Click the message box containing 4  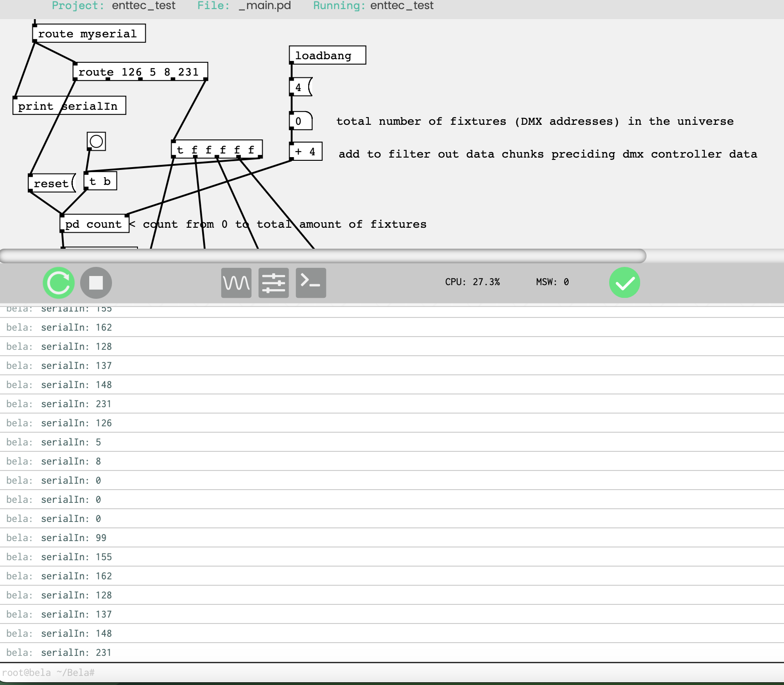point(300,87)
